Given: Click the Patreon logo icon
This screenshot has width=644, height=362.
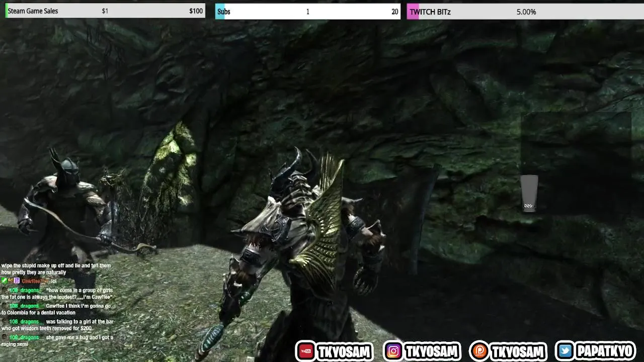Looking at the screenshot, I should tap(480, 351).
